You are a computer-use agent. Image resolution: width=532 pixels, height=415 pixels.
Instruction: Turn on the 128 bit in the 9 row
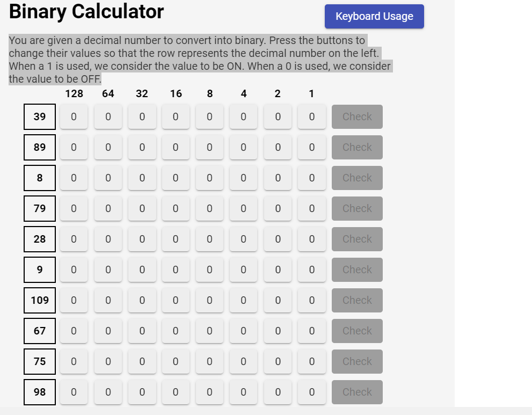[x=74, y=270]
